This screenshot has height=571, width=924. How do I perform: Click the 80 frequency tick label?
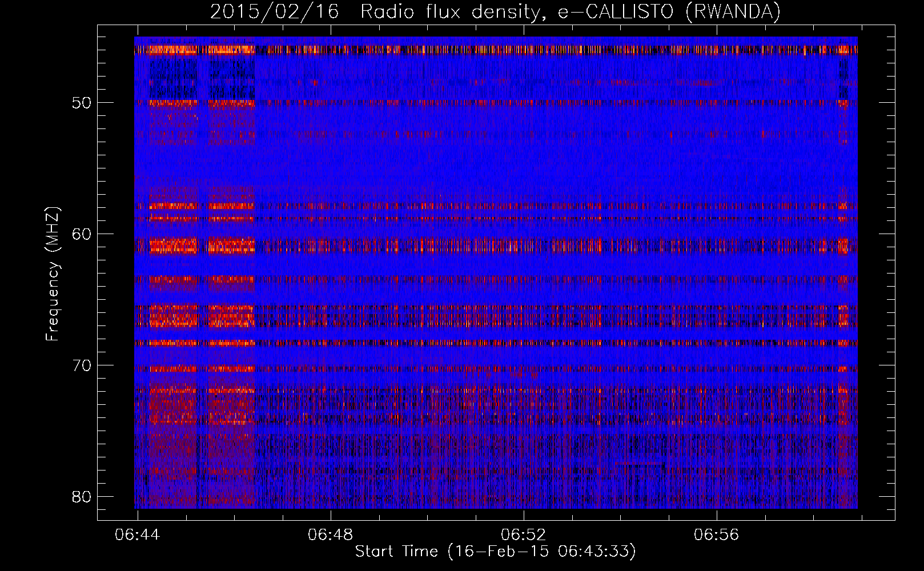click(82, 497)
